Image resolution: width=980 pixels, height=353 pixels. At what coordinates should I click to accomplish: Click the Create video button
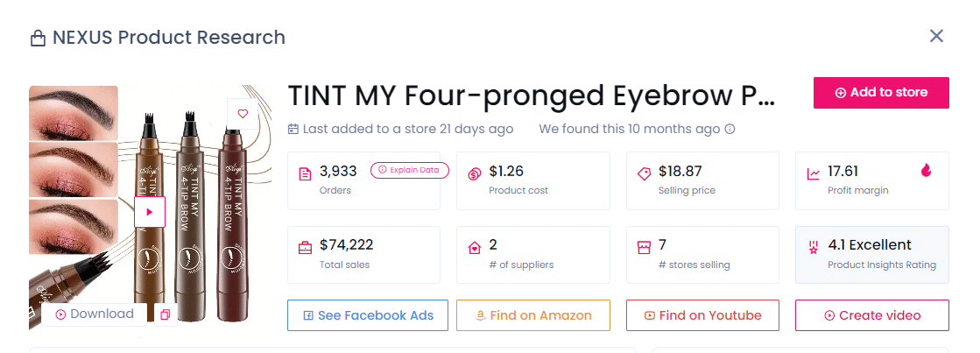[871, 315]
